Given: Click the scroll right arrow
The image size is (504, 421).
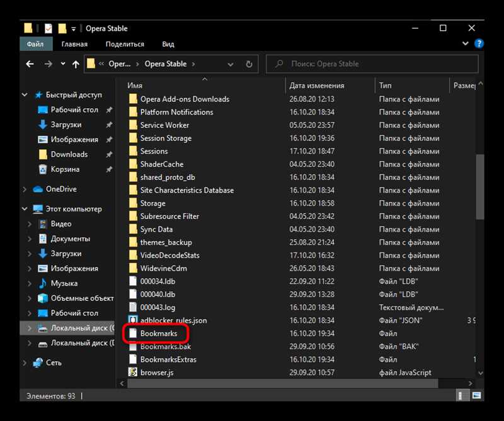Looking at the screenshot, I should [470, 383].
